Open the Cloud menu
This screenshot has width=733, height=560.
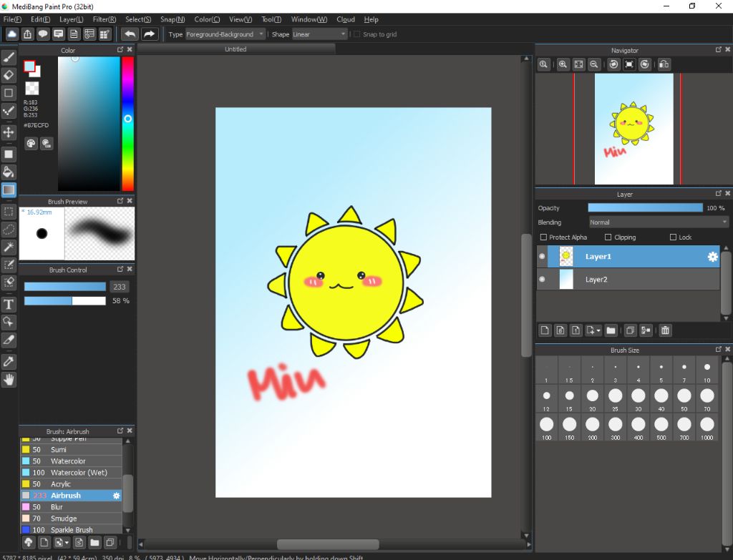click(x=346, y=19)
